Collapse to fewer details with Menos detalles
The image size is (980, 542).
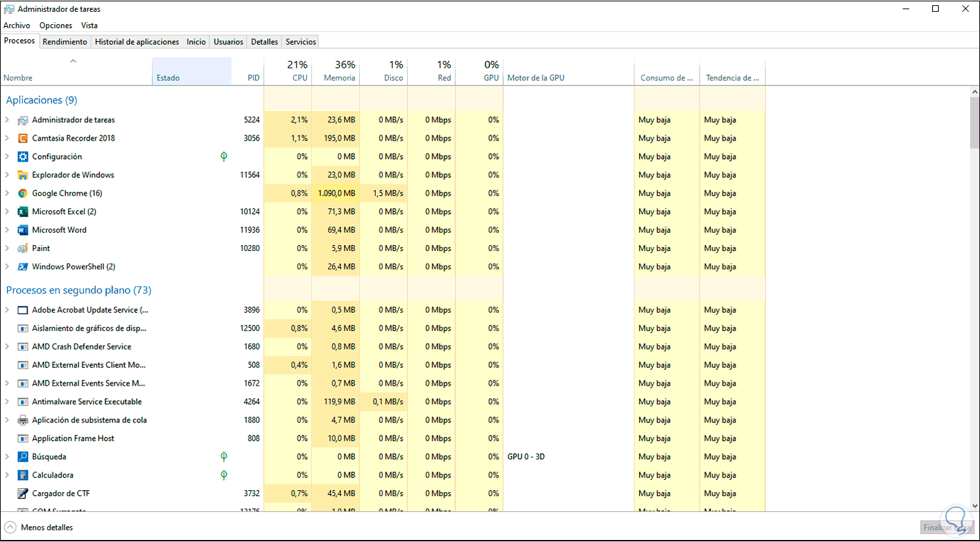tap(39, 528)
